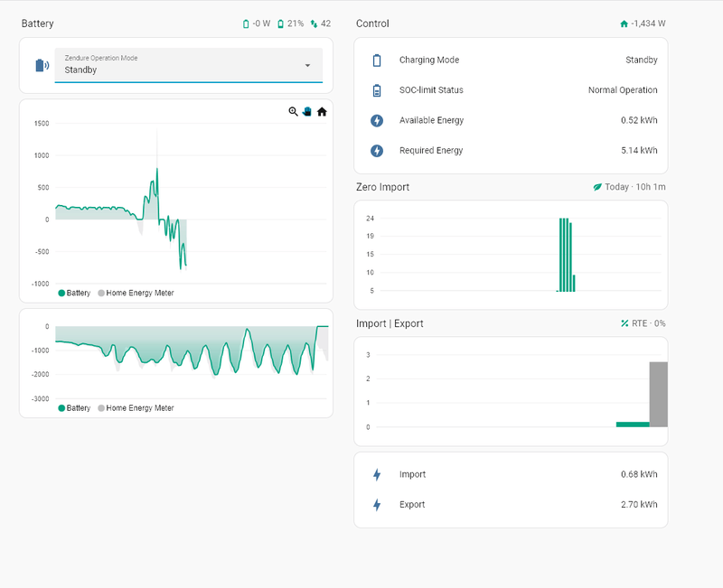Click the RTE 0% badge
The height and width of the screenshot is (588, 723).
coord(643,323)
